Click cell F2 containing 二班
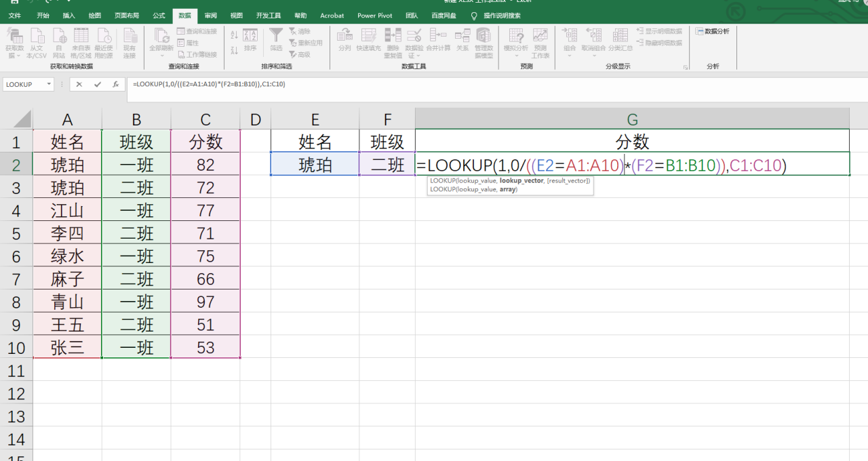This screenshot has height=461, width=868. click(387, 164)
